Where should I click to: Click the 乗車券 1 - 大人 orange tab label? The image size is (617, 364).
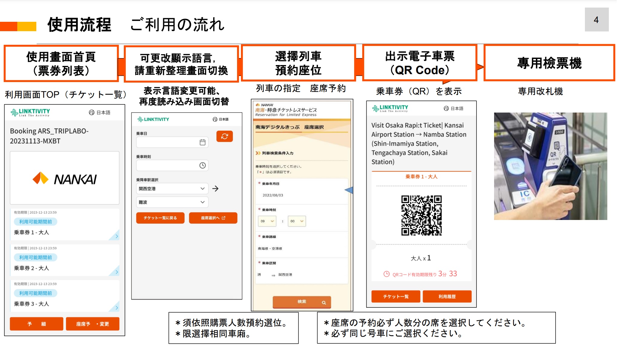pyautogui.click(x=421, y=176)
